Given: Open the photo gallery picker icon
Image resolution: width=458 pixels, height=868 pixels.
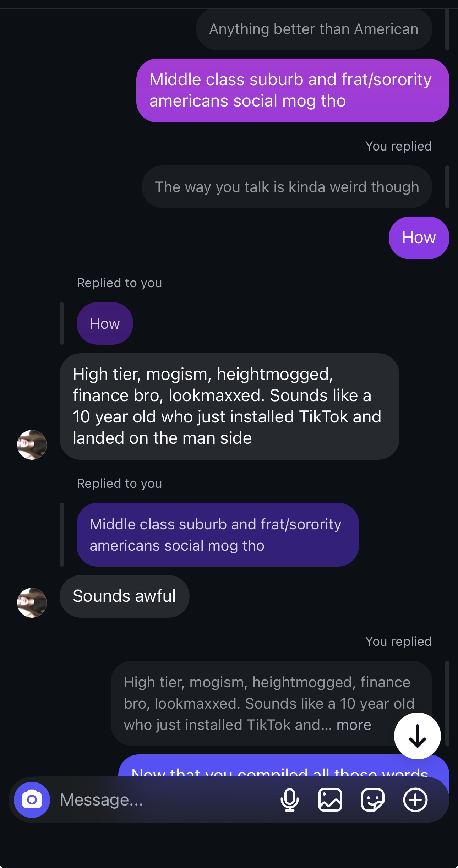Looking at the screenshot, I should click(330, 800).
